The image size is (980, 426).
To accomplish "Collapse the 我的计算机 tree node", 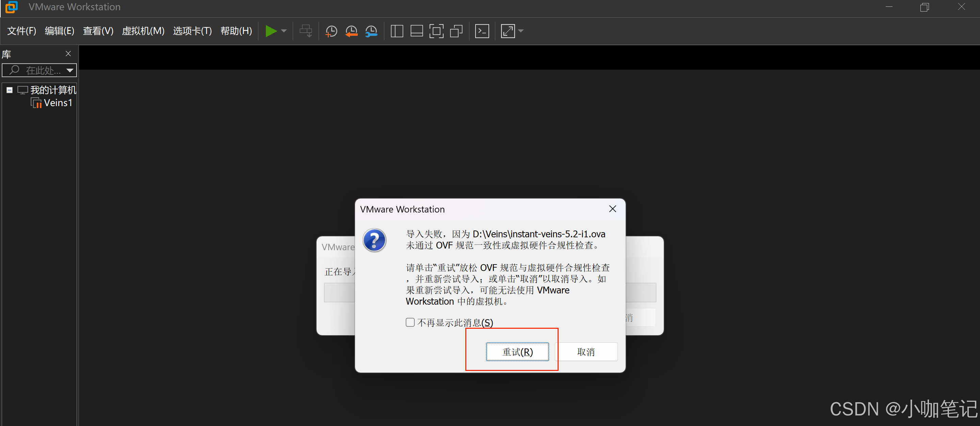I will pos(10,90).
